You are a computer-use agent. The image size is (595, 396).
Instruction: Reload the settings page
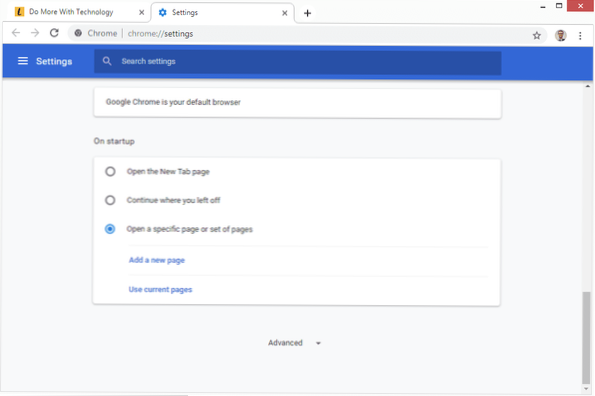point(54,33)
